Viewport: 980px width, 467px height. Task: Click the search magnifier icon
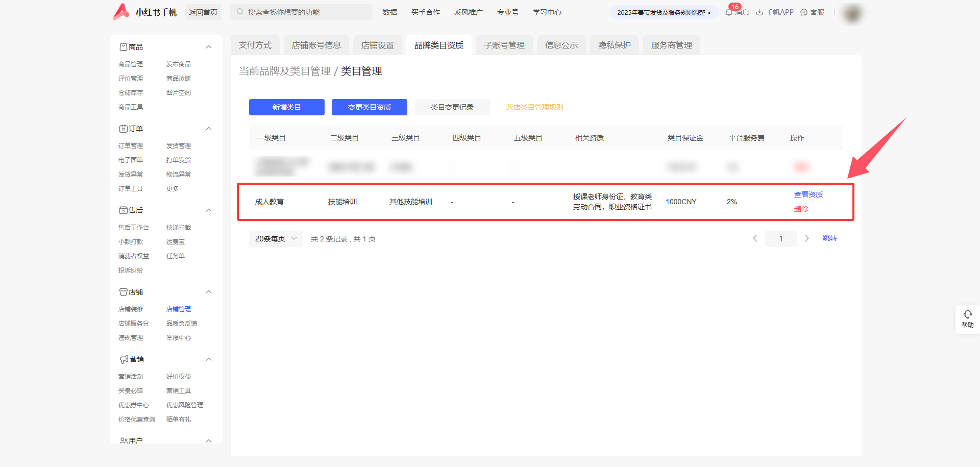tap(240, 12)
